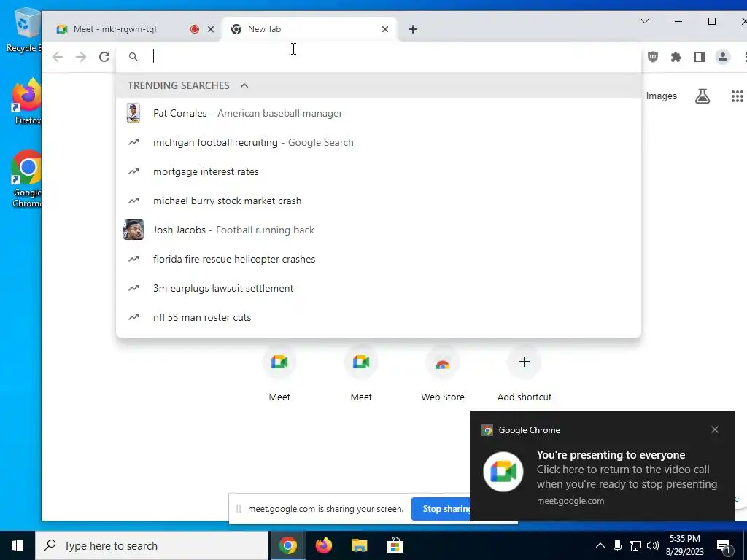This screenshot has height=560, width=747.
Task: Select the Firefox desktop shortcut
Action: click(x=26, y=101)
